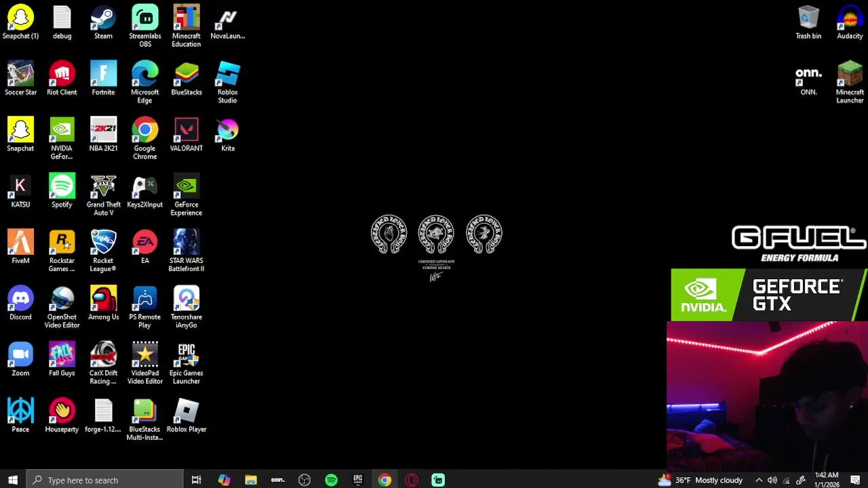Open Copilot from the taskbar
868x488 pixels.
tap(224, 480)
